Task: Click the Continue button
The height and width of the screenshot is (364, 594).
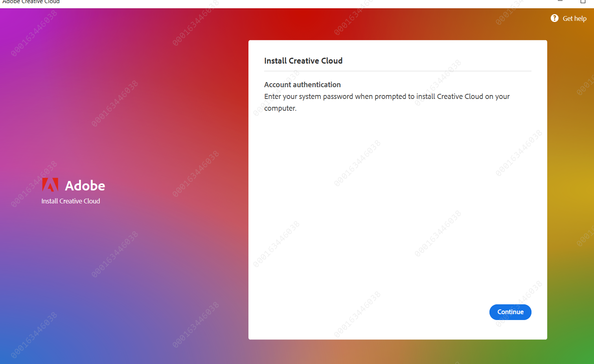Action: click(510, 312)
